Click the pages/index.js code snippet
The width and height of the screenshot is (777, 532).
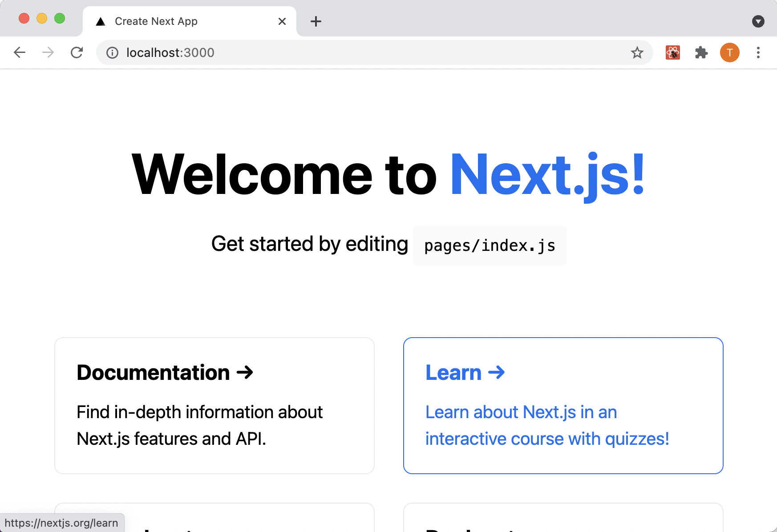coord(490,246)
